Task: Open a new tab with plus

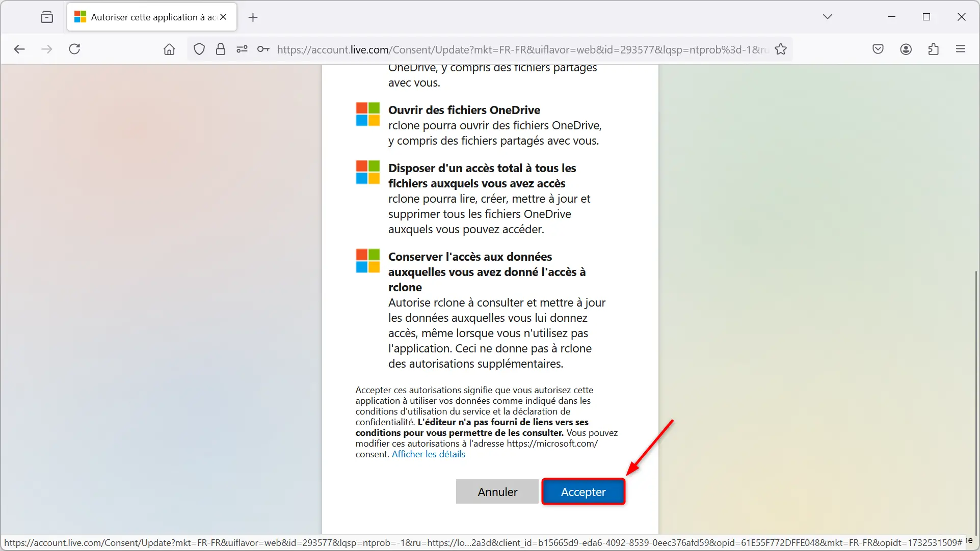Action: click(253, 17)
